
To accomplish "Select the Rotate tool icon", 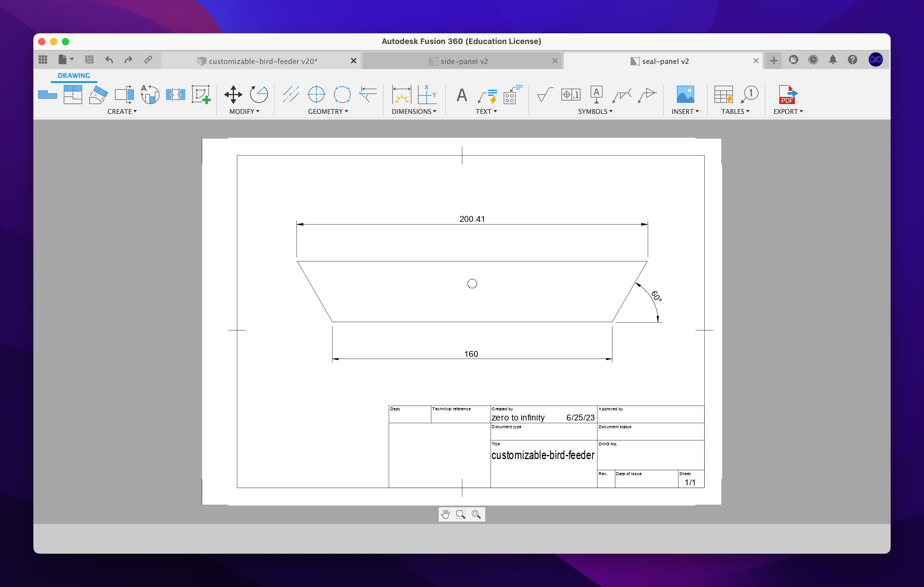I will (x=259, y=94).
